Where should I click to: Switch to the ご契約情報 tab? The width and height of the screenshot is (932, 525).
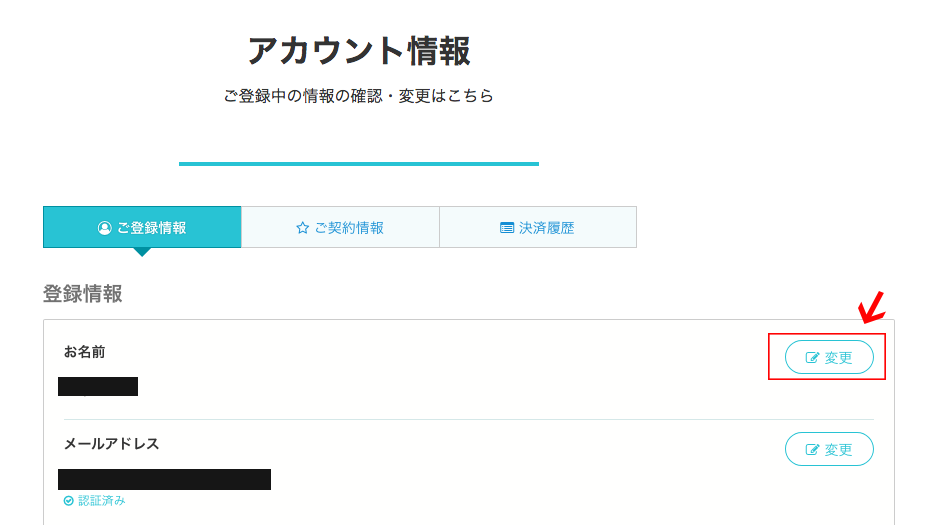coord(340,227)
